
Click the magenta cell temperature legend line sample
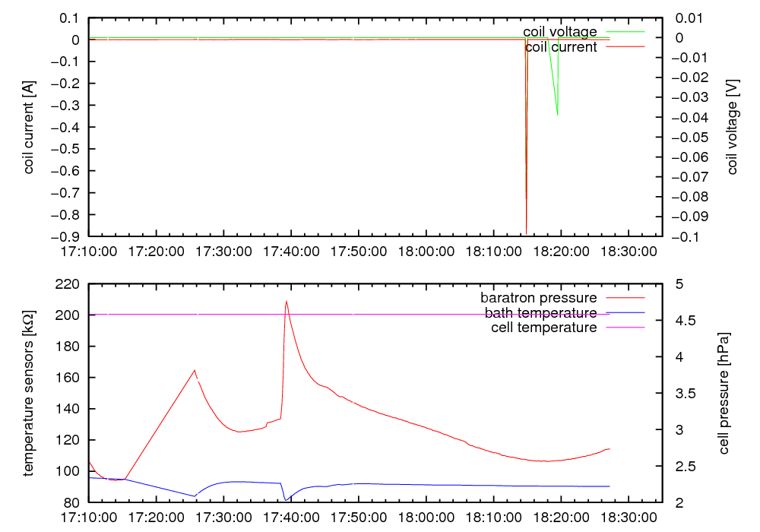624,328
